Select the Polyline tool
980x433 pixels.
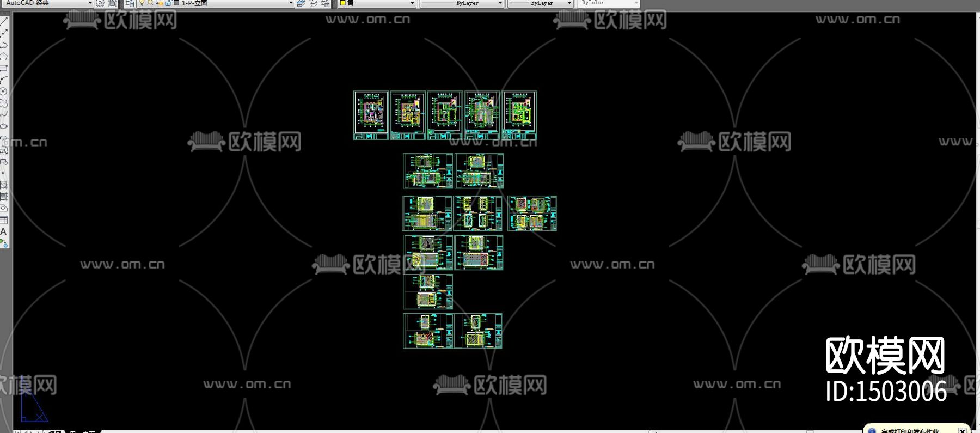4,45
